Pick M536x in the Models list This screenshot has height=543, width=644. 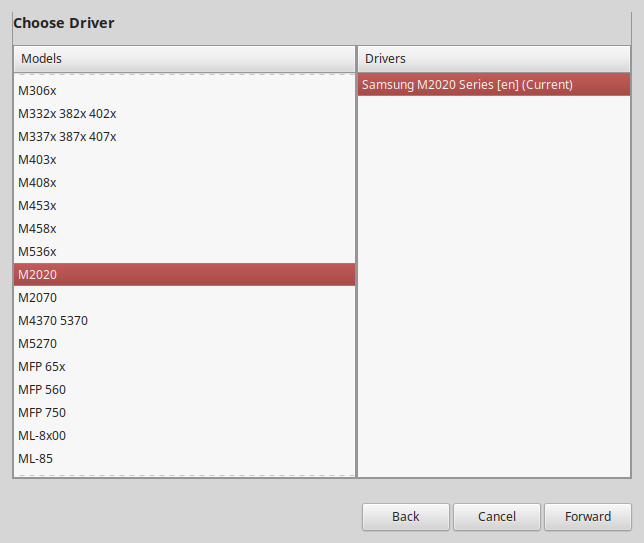pos(38,251)
